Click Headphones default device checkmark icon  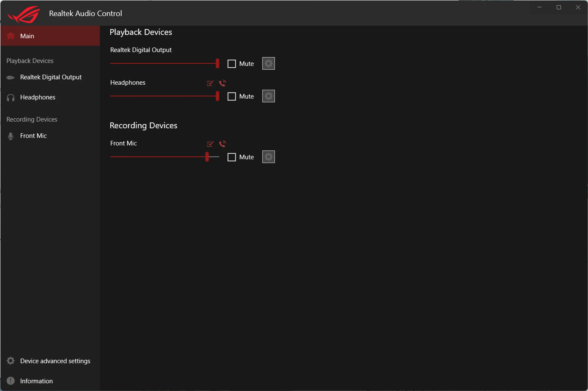coord(210,83)
